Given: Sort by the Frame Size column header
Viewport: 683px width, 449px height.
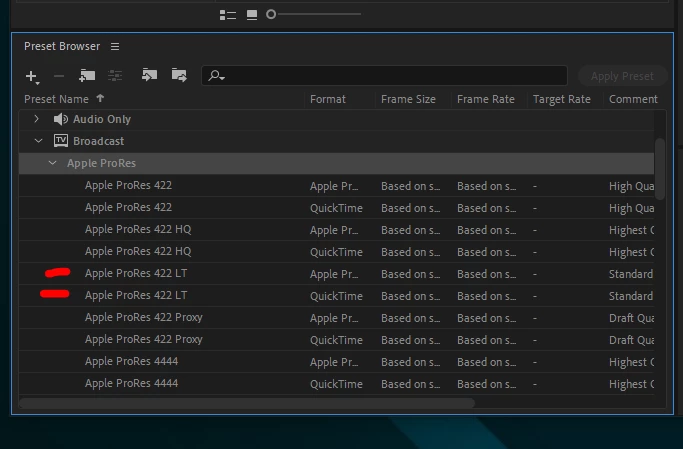Looking at the screenshot, I should click(x=408, y=99).
